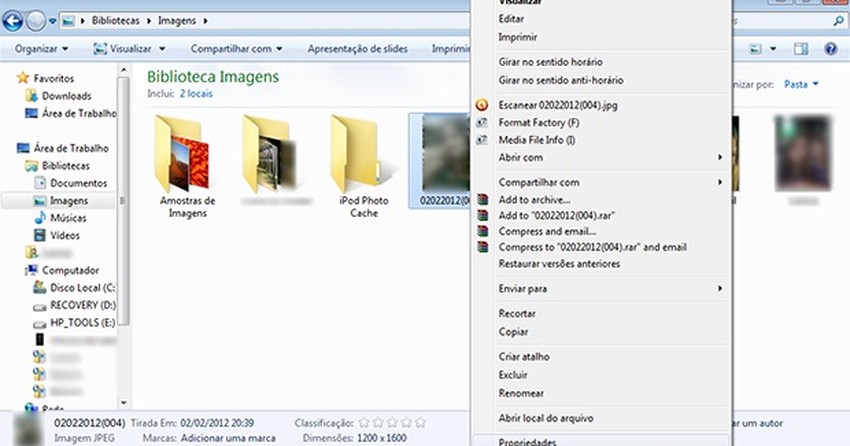Click the help question mark icon

829,48
